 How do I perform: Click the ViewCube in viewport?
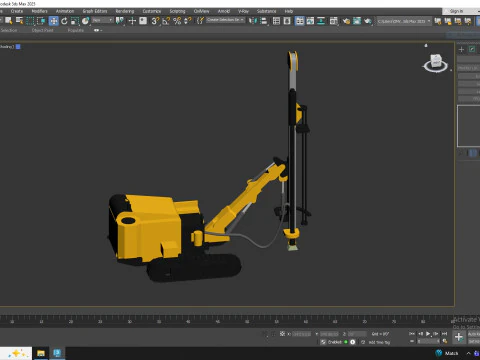tap(436, 62)
